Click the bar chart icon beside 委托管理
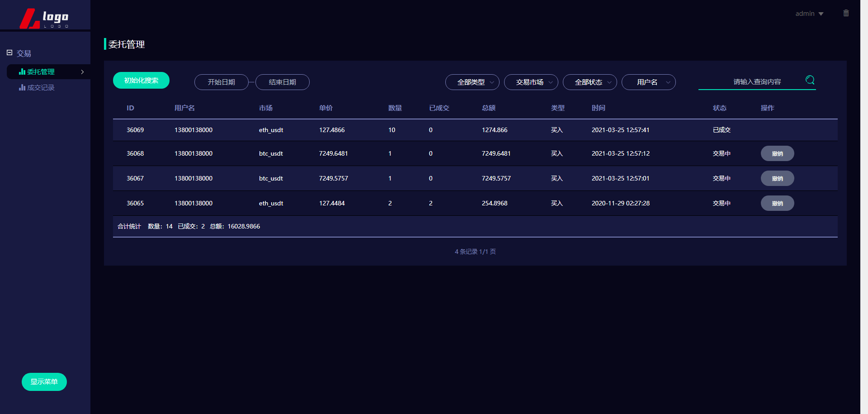The height and width of the screenshot is (414, 868). (x=22, y=72)
